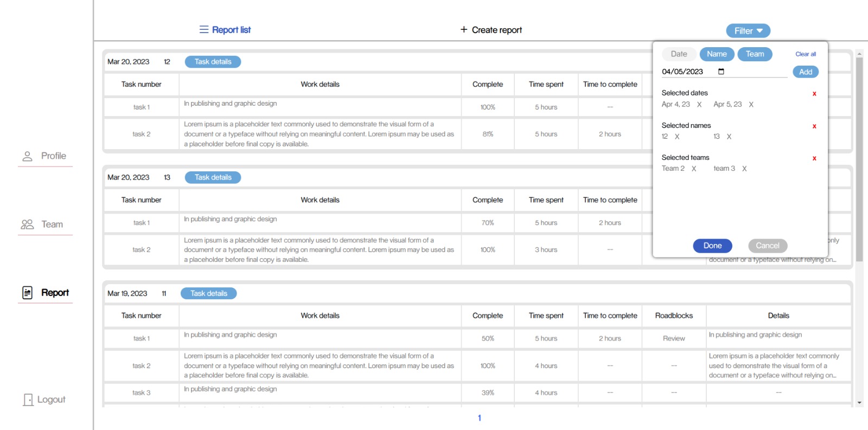Screen dimensions: 868x430
Task: Open the calendar picker in date field
Action: (721, 72)
